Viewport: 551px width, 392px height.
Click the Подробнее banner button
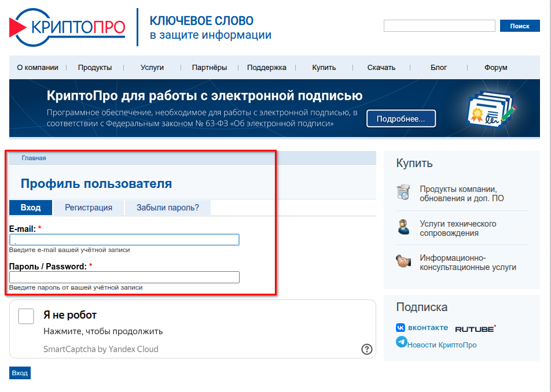(x=401, y=119)
